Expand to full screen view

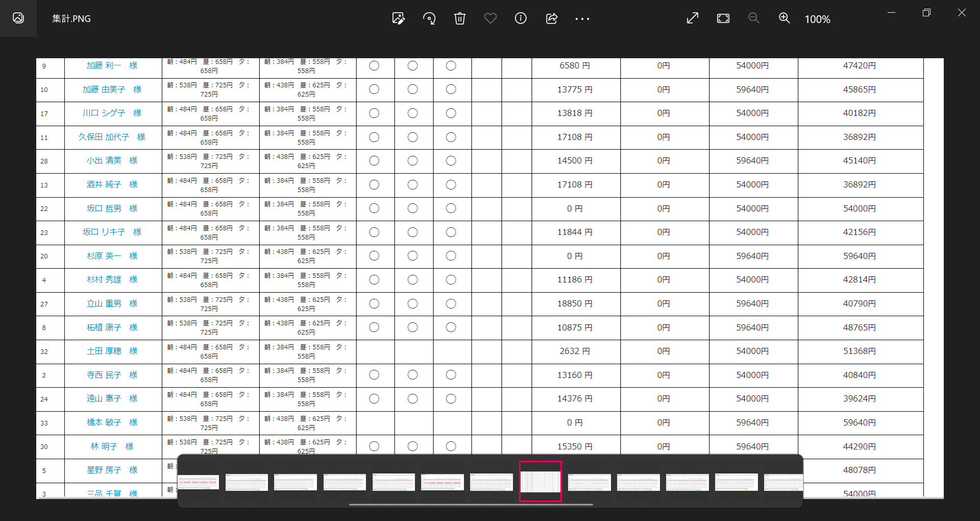click(693, 19)
